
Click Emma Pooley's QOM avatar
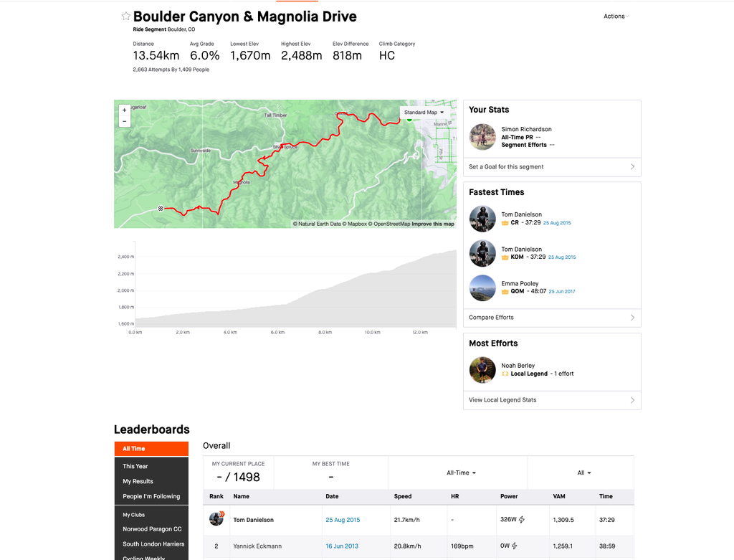(x=482, y=288)
